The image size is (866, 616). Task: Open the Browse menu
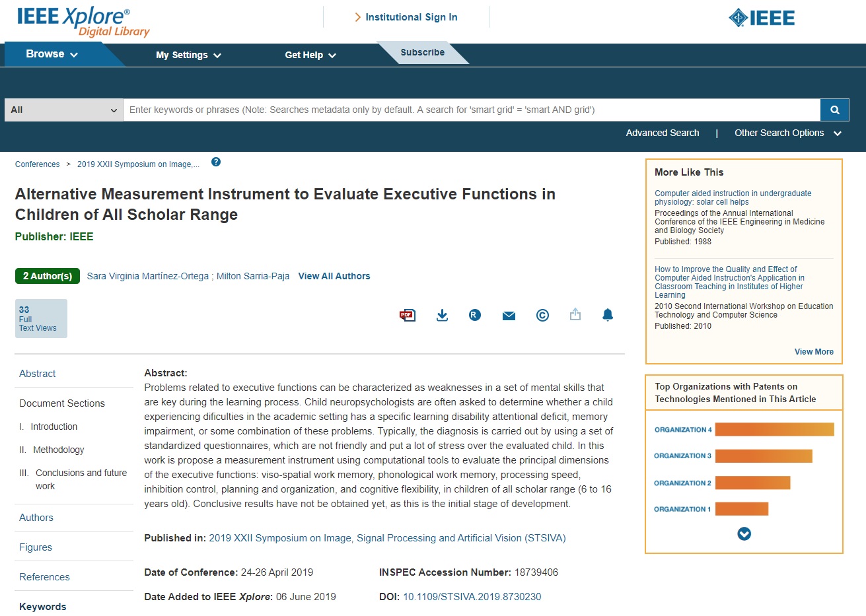[x=52, y=54]
